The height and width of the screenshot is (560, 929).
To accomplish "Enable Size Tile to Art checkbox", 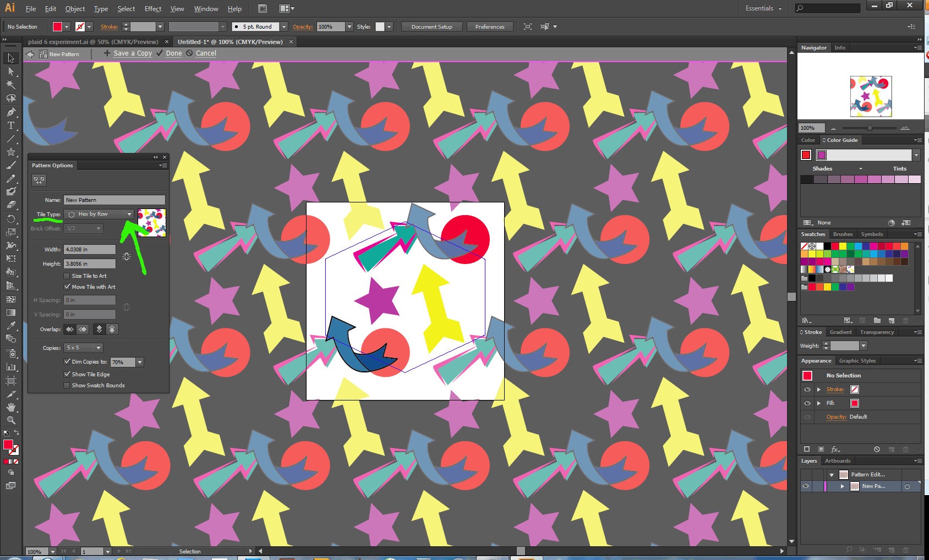I will pyautogui.click(x=67, y=276).
